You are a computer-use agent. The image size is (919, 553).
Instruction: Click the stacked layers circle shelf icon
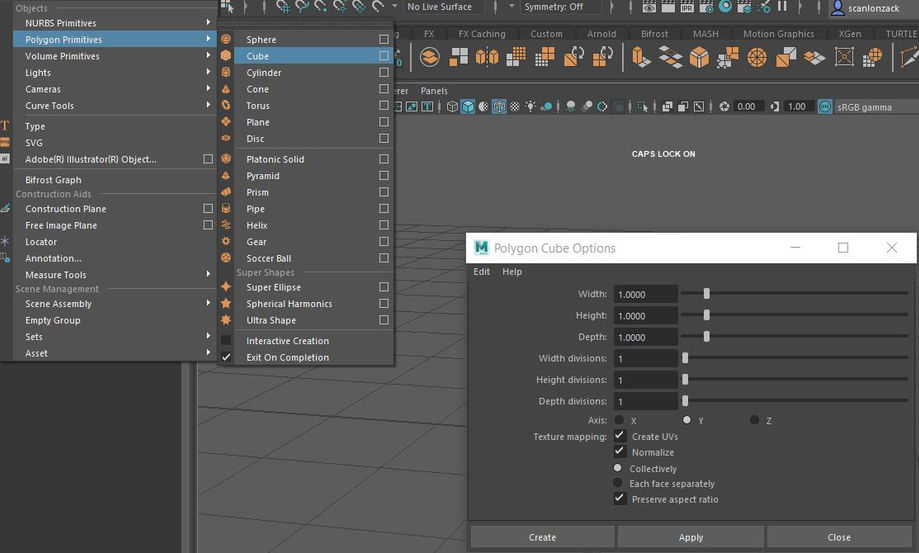[430, 57]
